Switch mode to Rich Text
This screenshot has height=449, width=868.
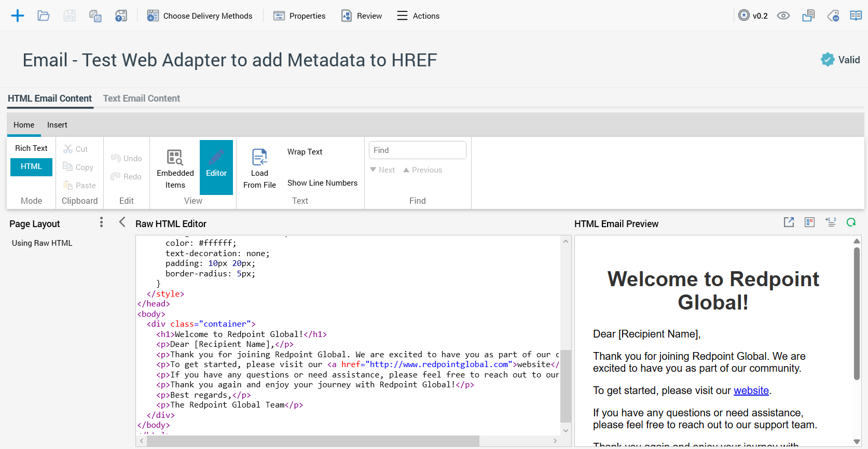[x=31, y=148]
